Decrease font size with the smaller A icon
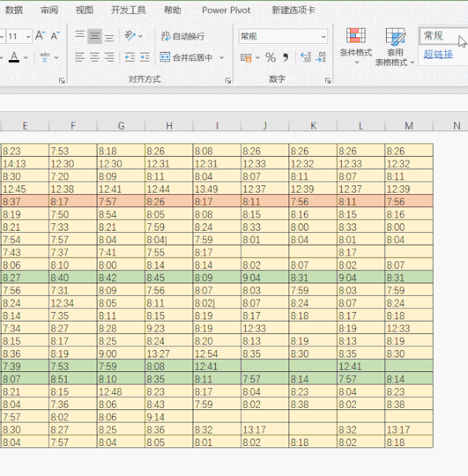The width and height of the screenshot is (468, 476). tap(55, 36)
